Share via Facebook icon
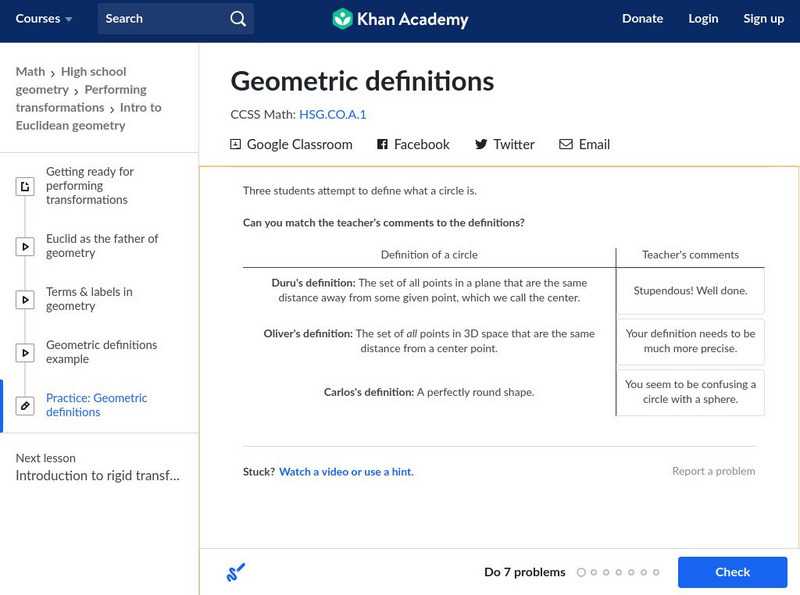Screen dimensions: 800x595 coord(381,144)
